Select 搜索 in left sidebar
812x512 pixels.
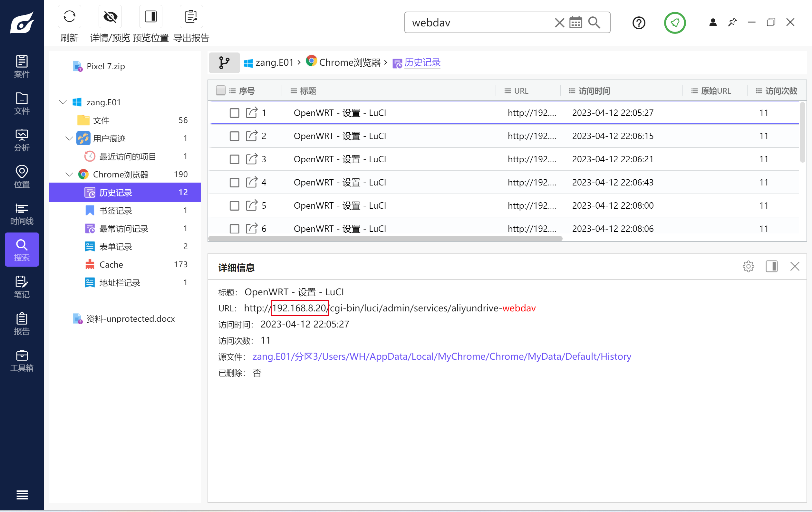[x=22, y=250]
